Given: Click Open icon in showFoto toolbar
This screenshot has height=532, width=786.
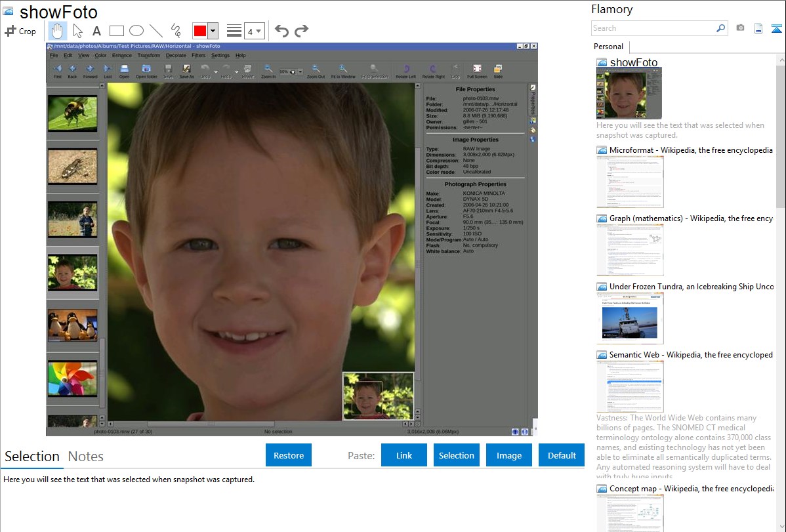Looking at the screenshot, I should point(124,72).
